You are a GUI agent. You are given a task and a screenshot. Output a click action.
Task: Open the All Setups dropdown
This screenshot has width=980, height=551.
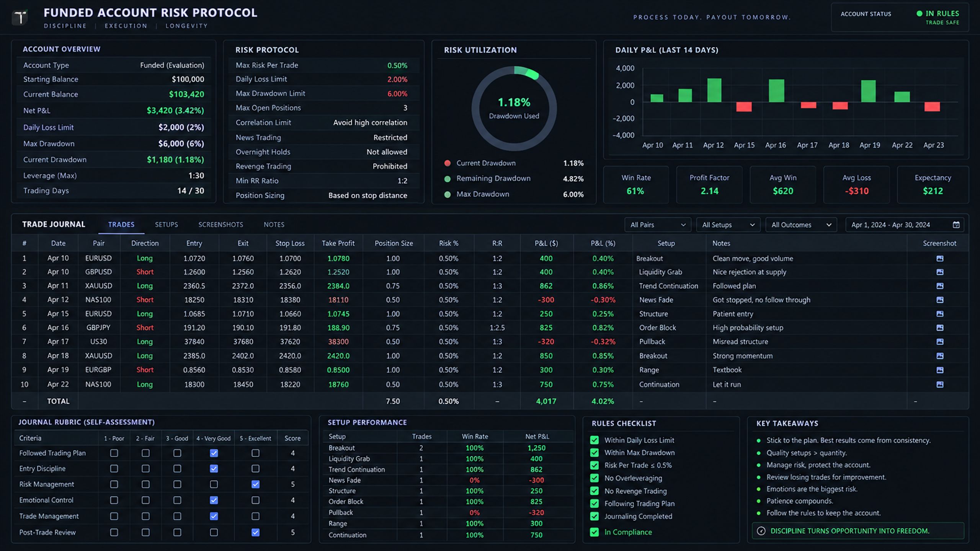[728, 225]
